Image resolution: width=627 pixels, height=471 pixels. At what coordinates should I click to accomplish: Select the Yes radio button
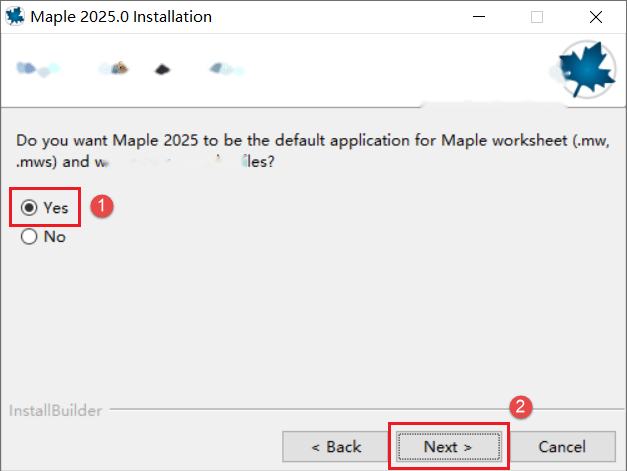(x=29, y=208)
